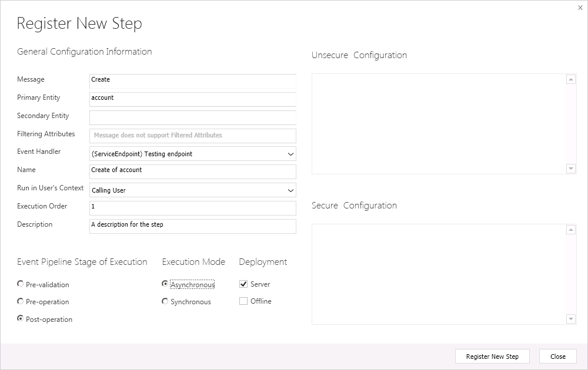This screenshot has width=588, height=370.
Task: Click the Message input field
Action: click(192, 80)
